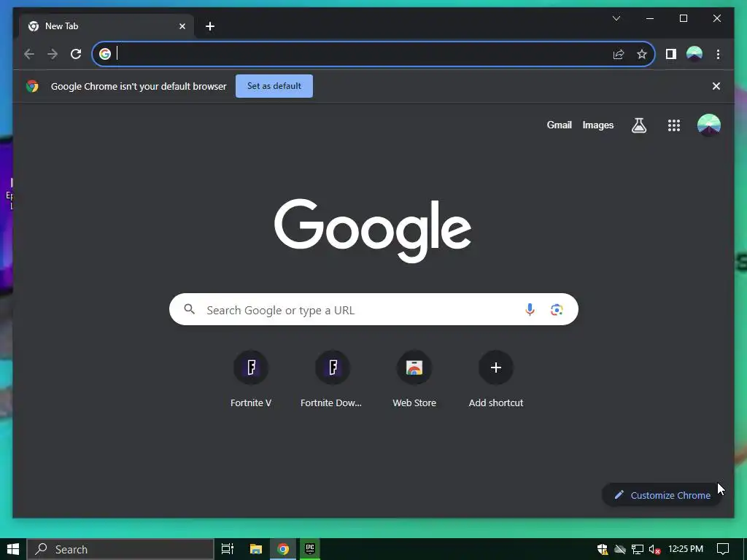Expand the tab search chevron
747x560 pixels.
pyautogui.click(x=616, y=18)
